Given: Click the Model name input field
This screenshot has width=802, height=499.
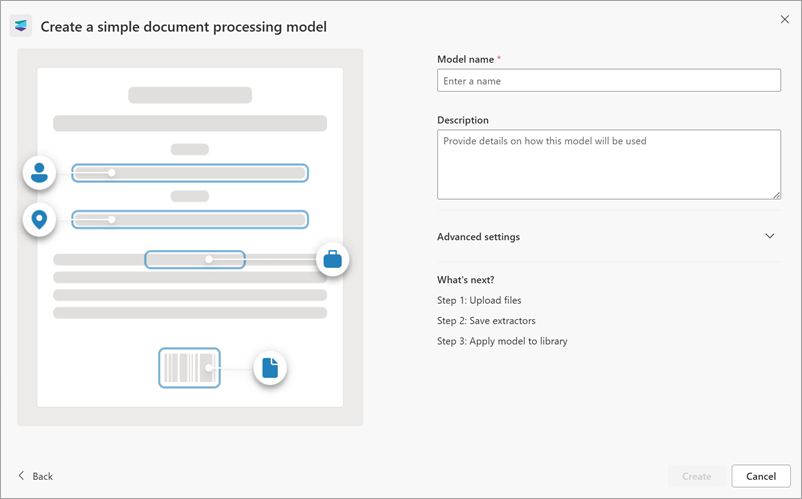Looking at the screenshot, I should pyautogui.click(x=608, y=81).
